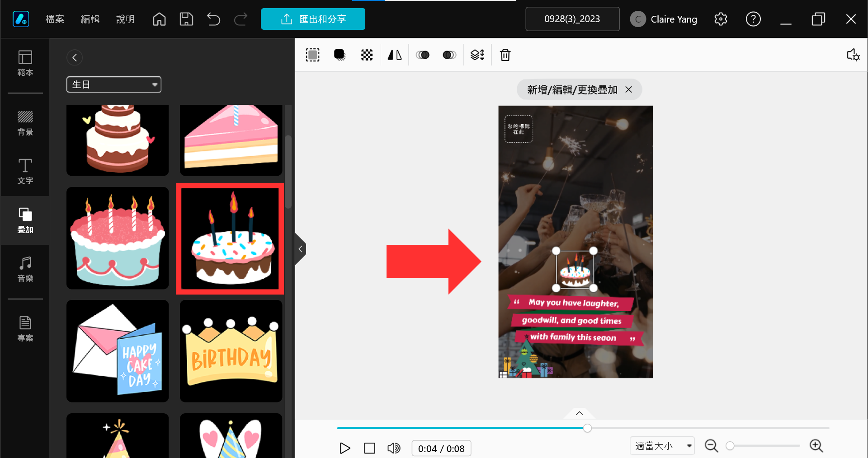Click the shadow effect icon
The image size is (868, 458).
click(x=340, y=55)
